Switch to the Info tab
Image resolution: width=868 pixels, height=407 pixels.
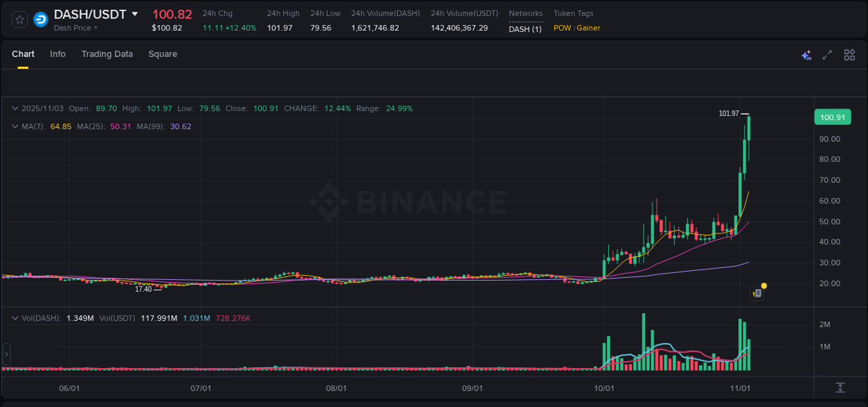pos(58,53)
